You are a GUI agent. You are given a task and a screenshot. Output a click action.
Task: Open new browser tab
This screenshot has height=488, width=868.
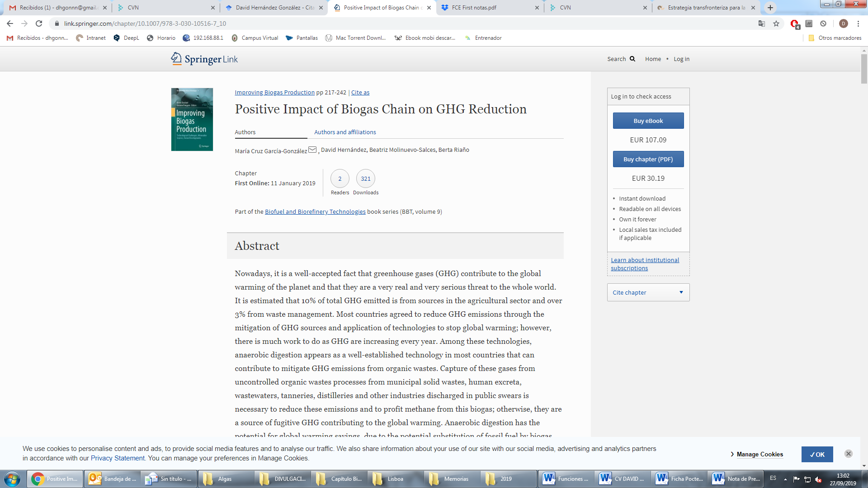(x=770, y=8)
